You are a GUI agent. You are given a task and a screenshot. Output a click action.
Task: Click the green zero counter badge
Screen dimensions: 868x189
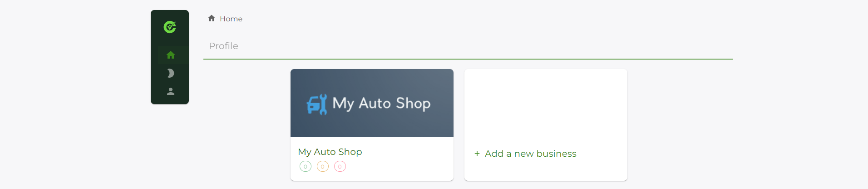pyautogui.click(x=306, y=167)
